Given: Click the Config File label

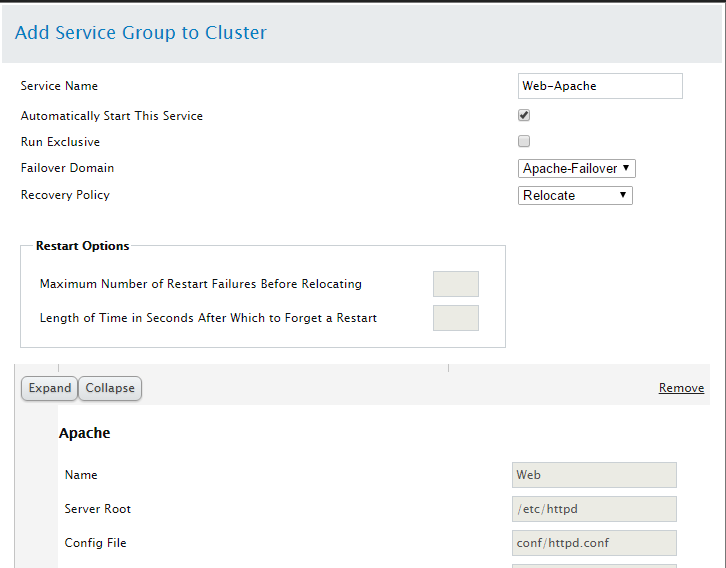Looking at the screenshot, I should click(95, 543).
